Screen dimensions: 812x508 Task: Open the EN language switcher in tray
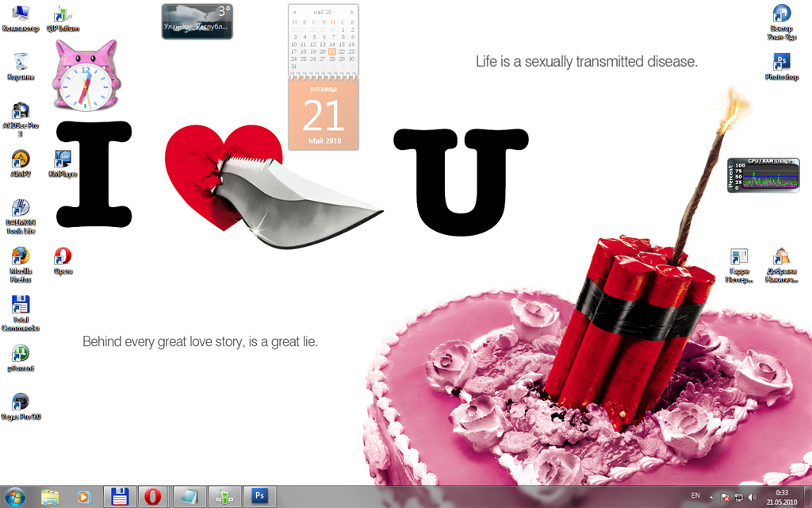click(695, 496)
